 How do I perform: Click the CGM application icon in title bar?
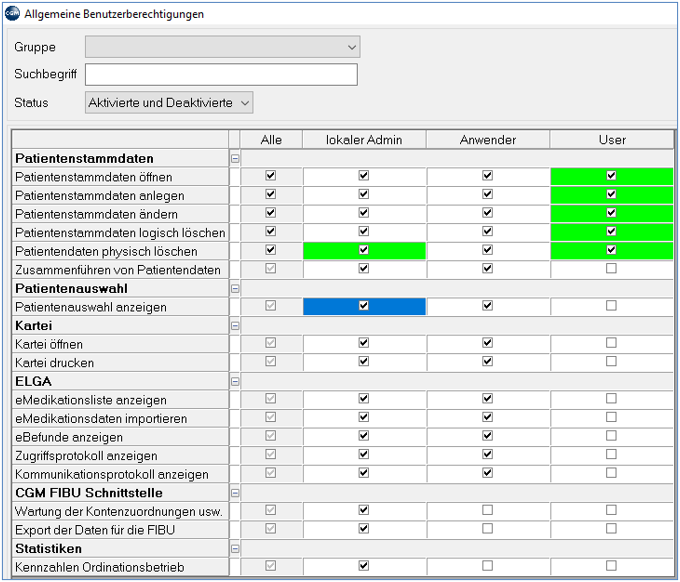click(x=12, y=13)
